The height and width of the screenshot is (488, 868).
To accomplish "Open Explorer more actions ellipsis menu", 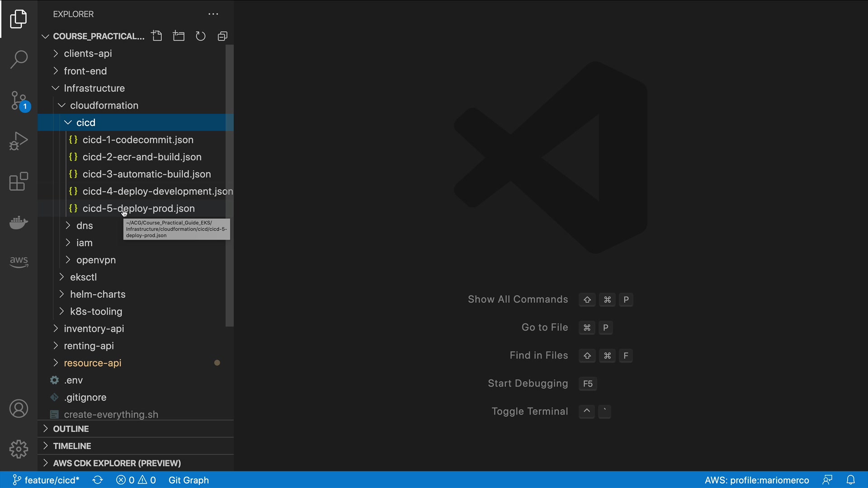I will 213,14.
